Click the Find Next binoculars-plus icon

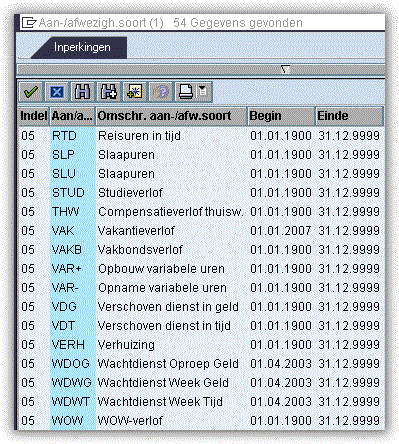[109, 92]
